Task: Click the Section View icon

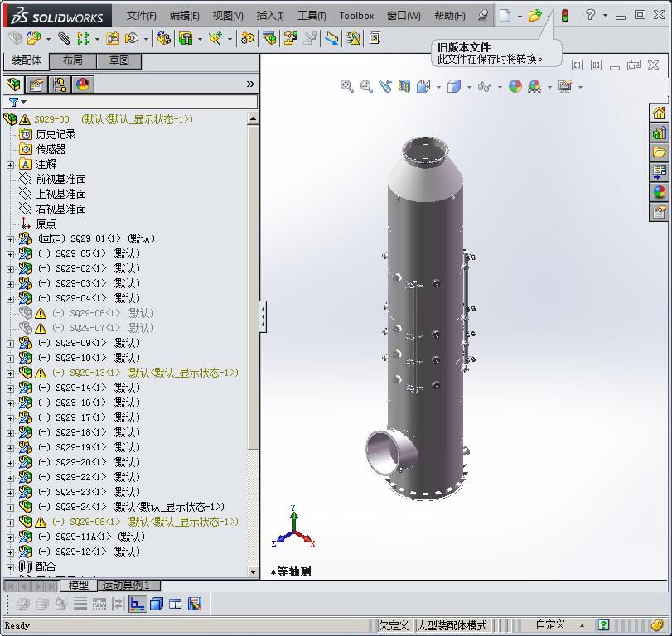Action: (404, 86)
